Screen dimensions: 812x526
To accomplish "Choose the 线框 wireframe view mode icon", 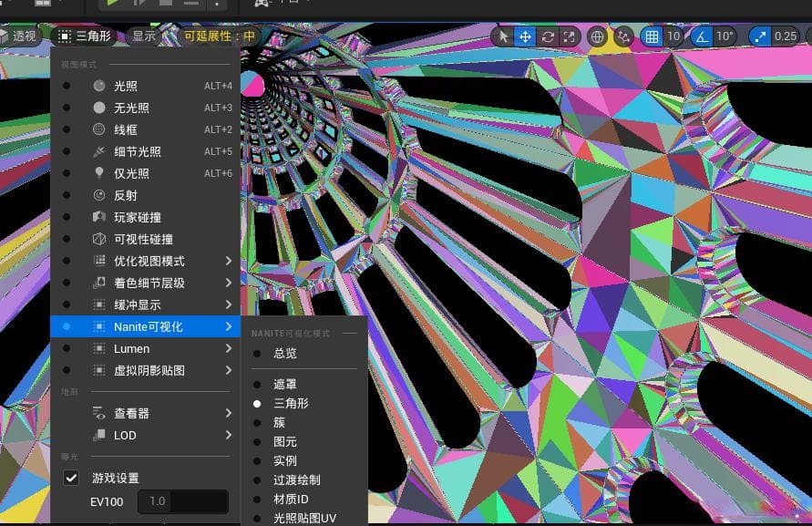I will 99,129.
